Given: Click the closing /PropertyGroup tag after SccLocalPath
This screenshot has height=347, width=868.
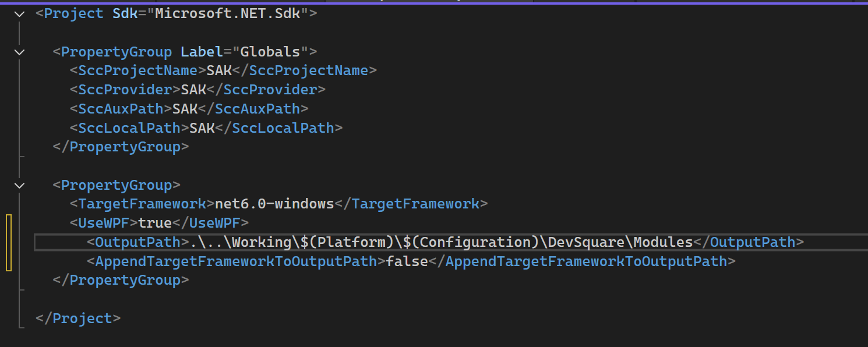Looking at the screenshot, I should pos(121,147).
